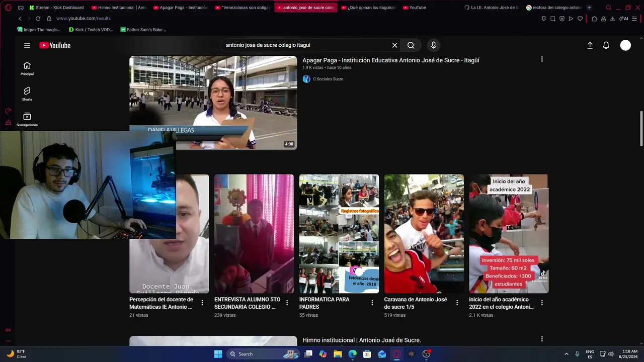Image resolution: width=644 pixels, height=362 pixels.
Task: Reload the page in the browser
Action: [38, 19]
